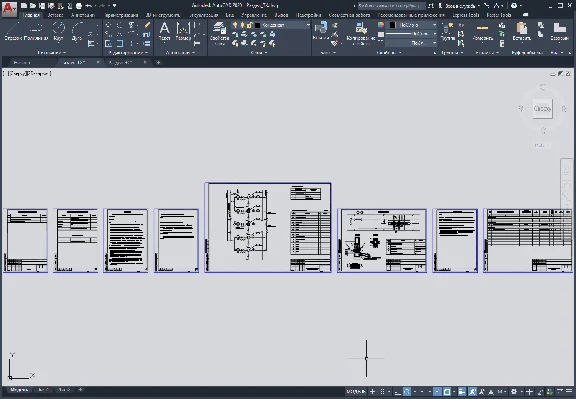
Task: Click in the help search input field
Action: [x=391, y=6]
